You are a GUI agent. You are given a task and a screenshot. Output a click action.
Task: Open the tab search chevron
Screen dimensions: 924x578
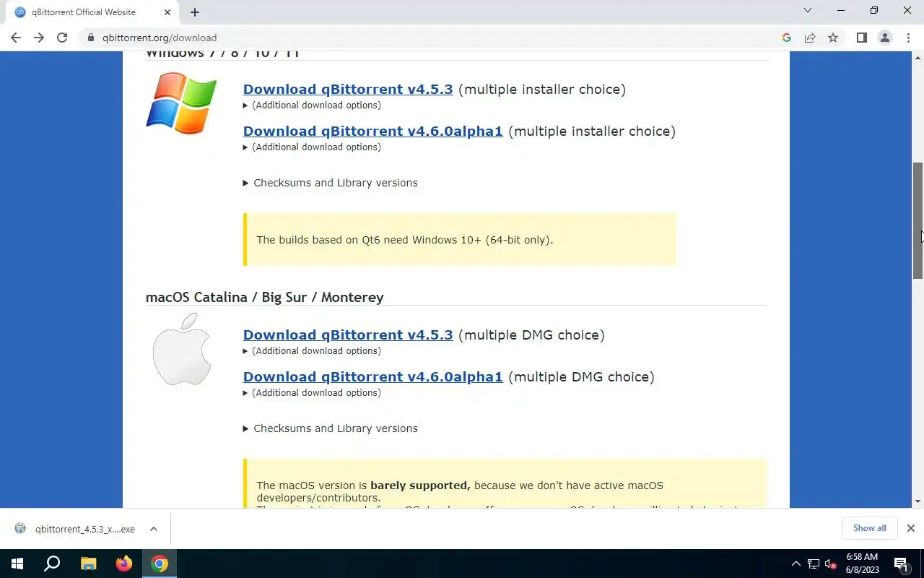808,11
